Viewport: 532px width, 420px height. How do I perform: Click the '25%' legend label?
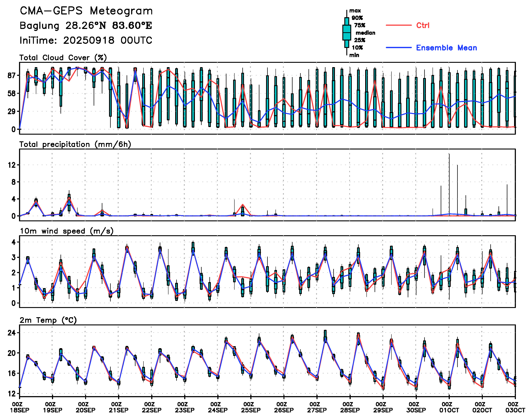pos(360,40)
